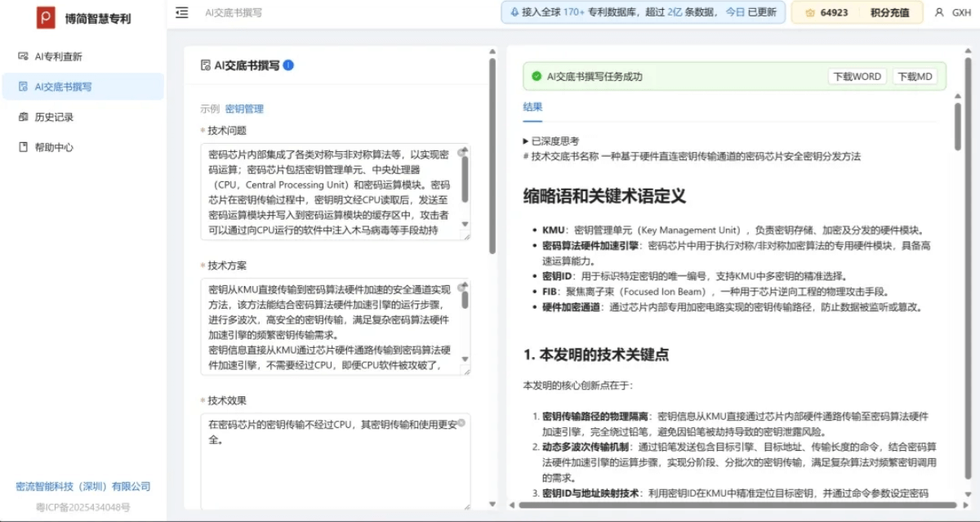The image size is (980, 522).
Task: Load the 密钥管理 example link
Action: [244, 109]
